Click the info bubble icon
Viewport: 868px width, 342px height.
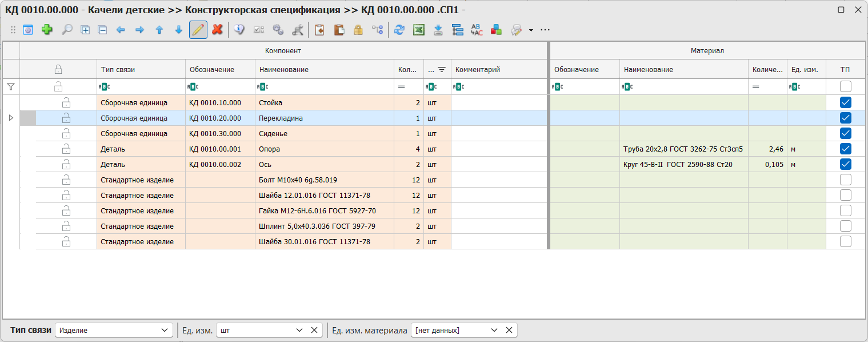pyautogui.click(x=239, y=30)
